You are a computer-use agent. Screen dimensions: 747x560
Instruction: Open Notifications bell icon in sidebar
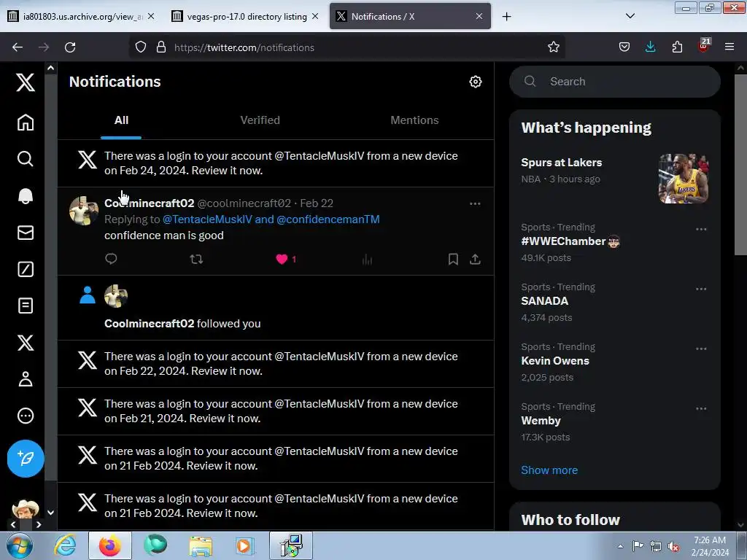click(26, 195)
